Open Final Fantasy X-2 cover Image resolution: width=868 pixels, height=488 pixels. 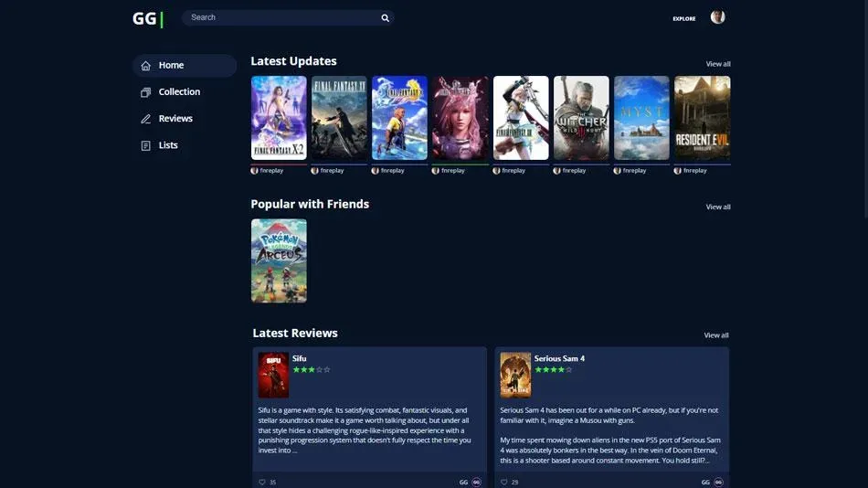(279, 118)
